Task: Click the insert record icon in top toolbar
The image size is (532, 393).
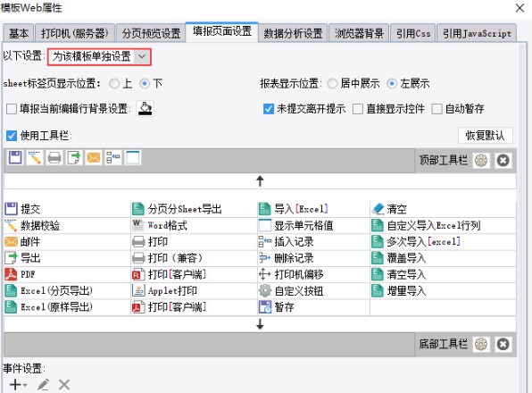Action: click(113, 158)
